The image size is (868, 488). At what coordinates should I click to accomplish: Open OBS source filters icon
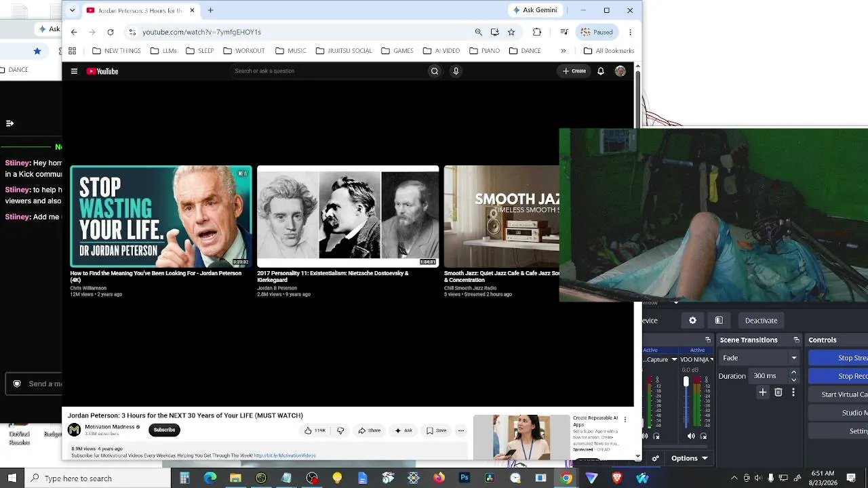point(719,321)
